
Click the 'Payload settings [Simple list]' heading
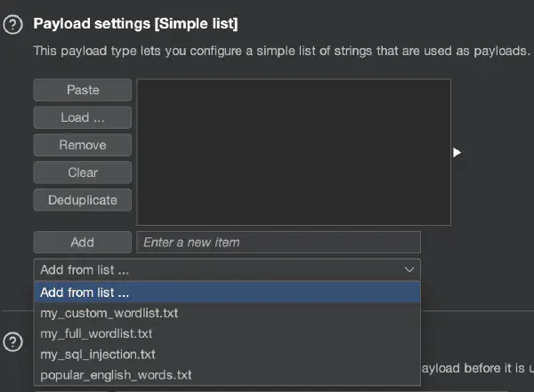coord(135,22)
